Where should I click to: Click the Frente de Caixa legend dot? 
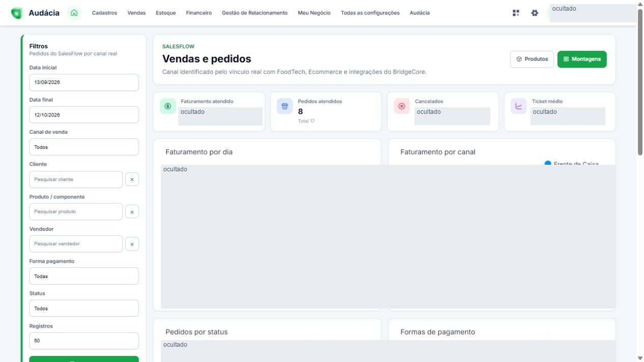pyautogui.click(x=548, y=163)
